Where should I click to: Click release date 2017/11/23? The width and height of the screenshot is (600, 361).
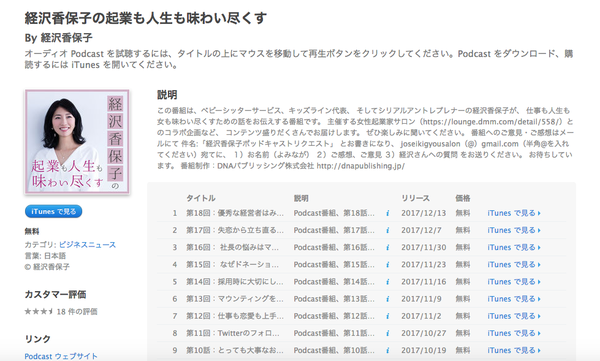(424, 265)
